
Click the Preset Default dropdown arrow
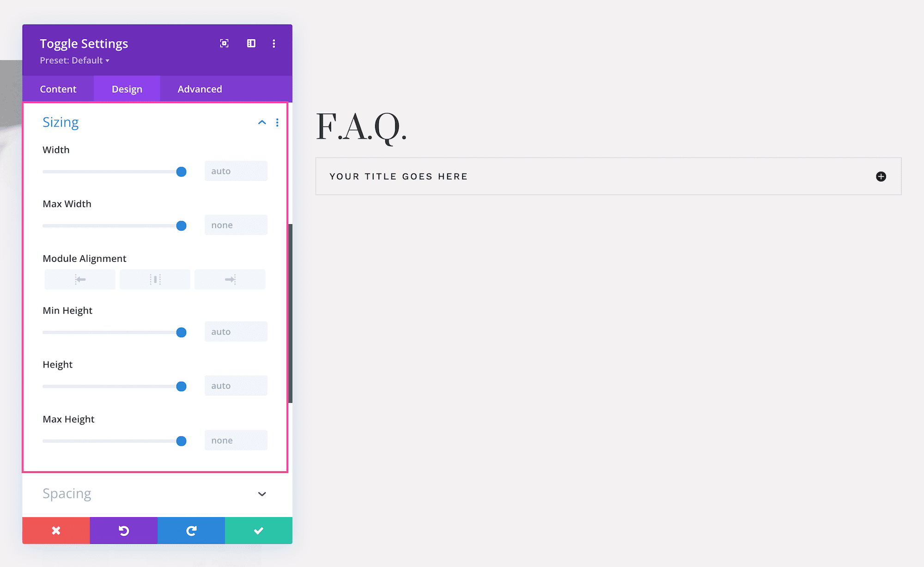coord(107,60)
